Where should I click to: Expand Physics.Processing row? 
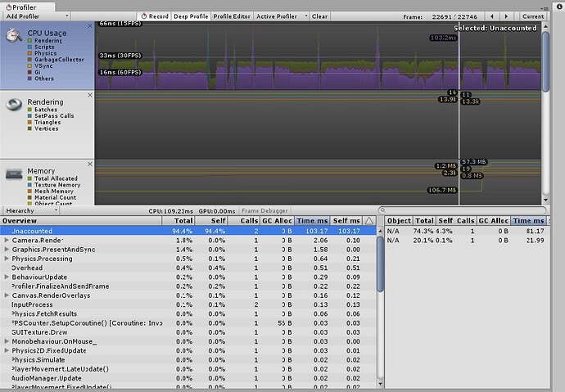pos(7,259)
